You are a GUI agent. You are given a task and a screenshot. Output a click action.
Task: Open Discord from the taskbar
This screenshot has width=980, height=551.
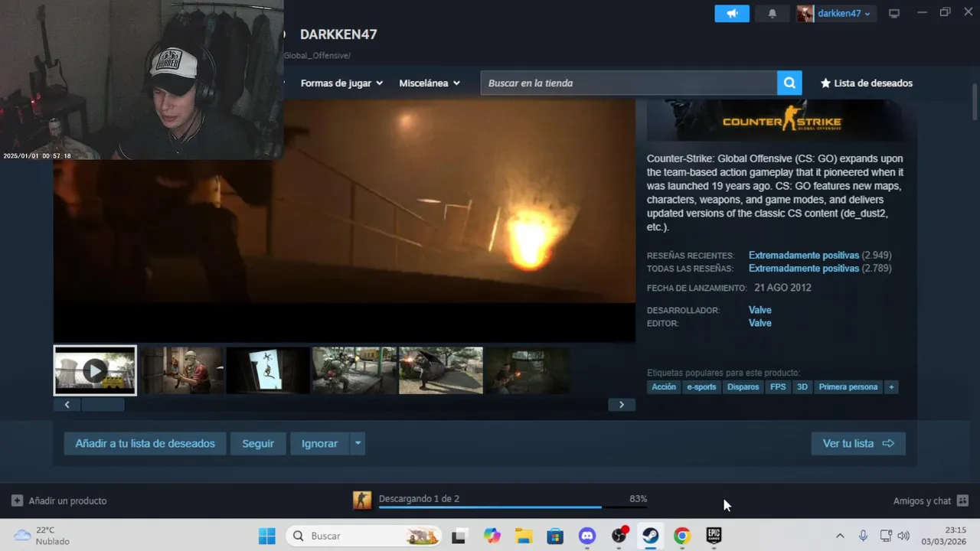point(587,536)
